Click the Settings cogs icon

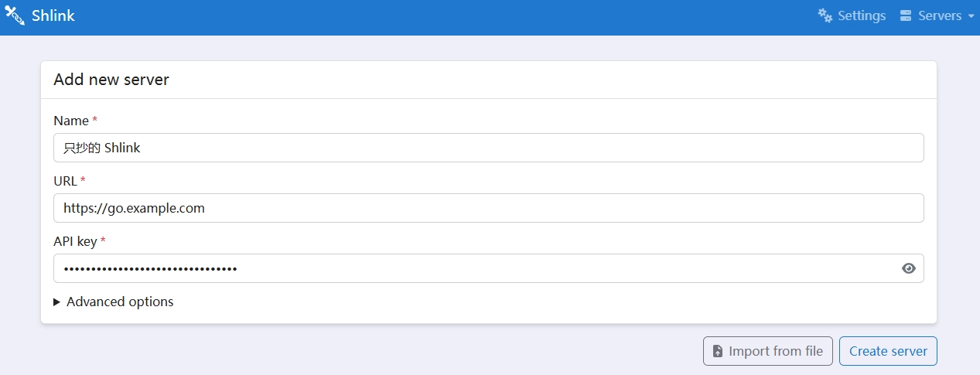(x=825, y=15)
